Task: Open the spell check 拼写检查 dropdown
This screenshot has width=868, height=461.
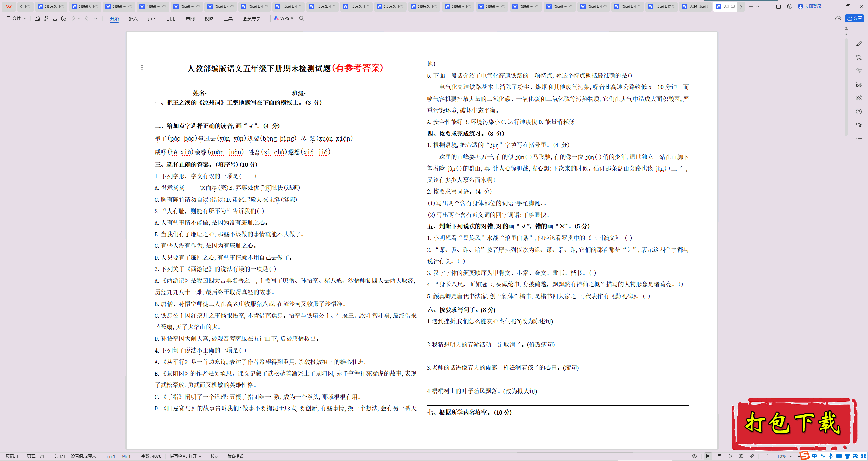Action: (x=185, y=456)
